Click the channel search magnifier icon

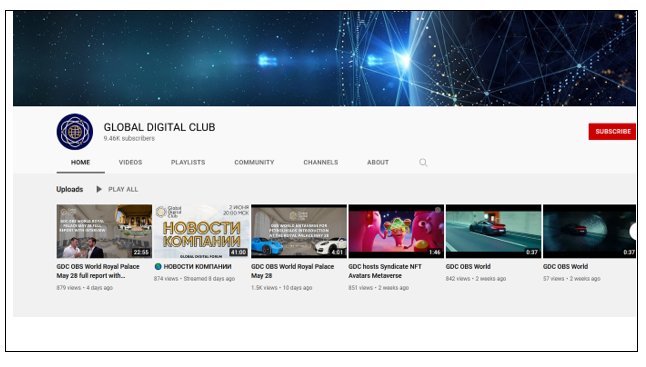click(x=423, y=163)
